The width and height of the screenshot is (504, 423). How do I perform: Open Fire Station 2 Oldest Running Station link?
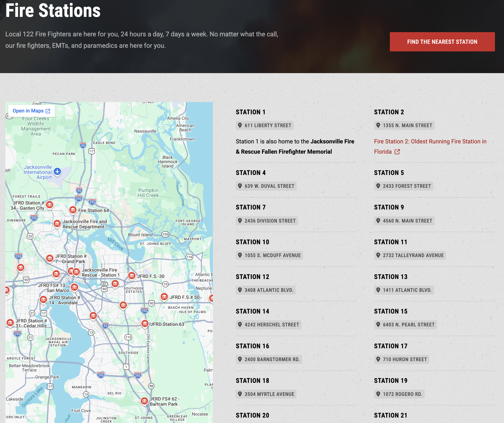430,147
